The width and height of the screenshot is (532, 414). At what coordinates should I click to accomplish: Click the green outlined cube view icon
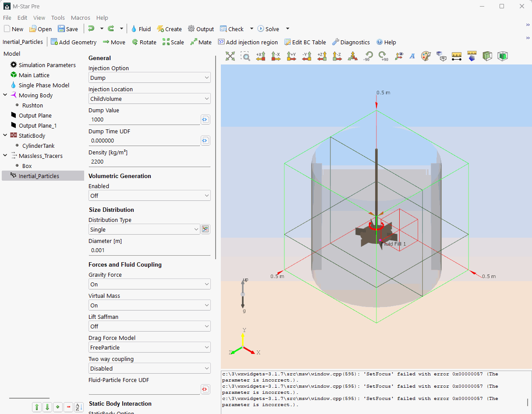pyautogui.click(x=487, y=56)
